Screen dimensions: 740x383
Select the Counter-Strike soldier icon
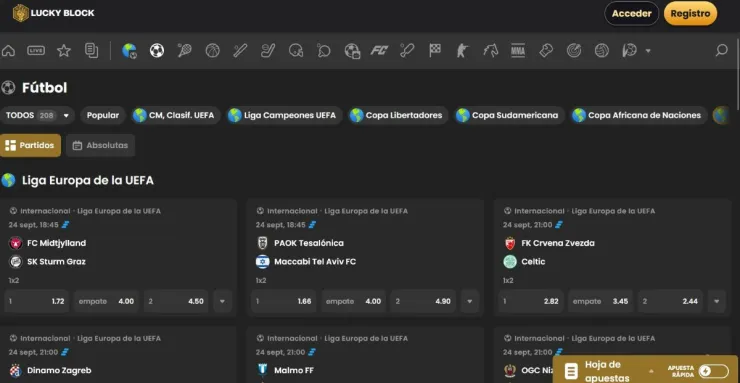(462, 50)
